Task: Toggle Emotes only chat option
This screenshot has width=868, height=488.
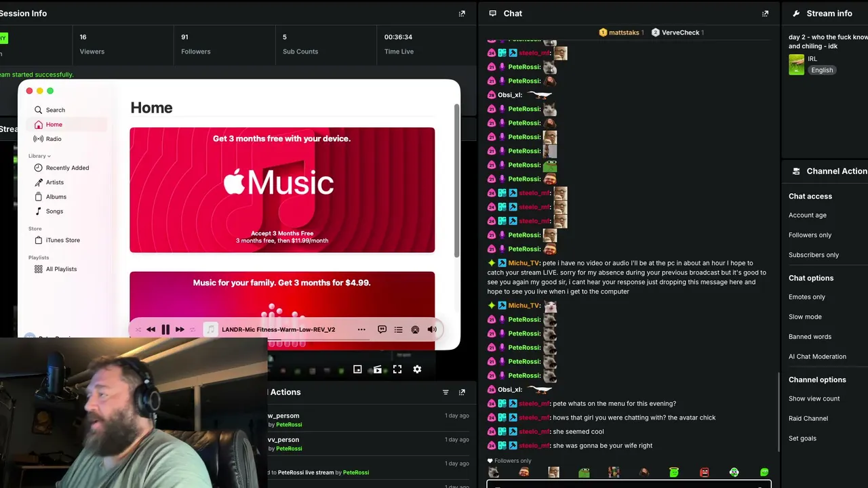Action: [x=807, y=297]
